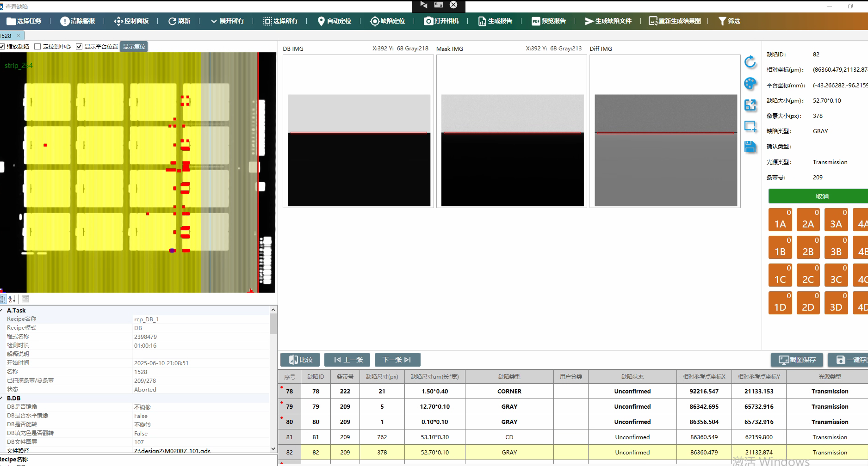Select the table row with defect ID 80

click(573, 422)
